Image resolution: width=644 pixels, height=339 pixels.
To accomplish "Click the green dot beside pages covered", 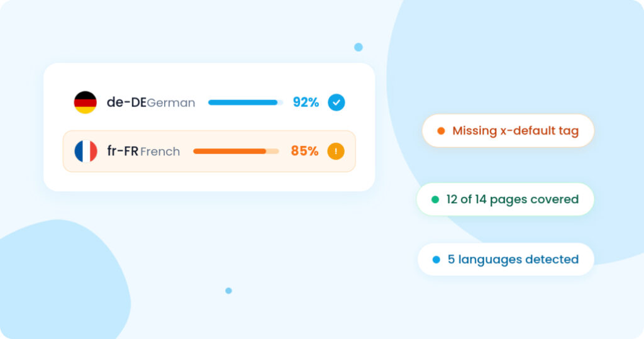I will click(435, 200).
